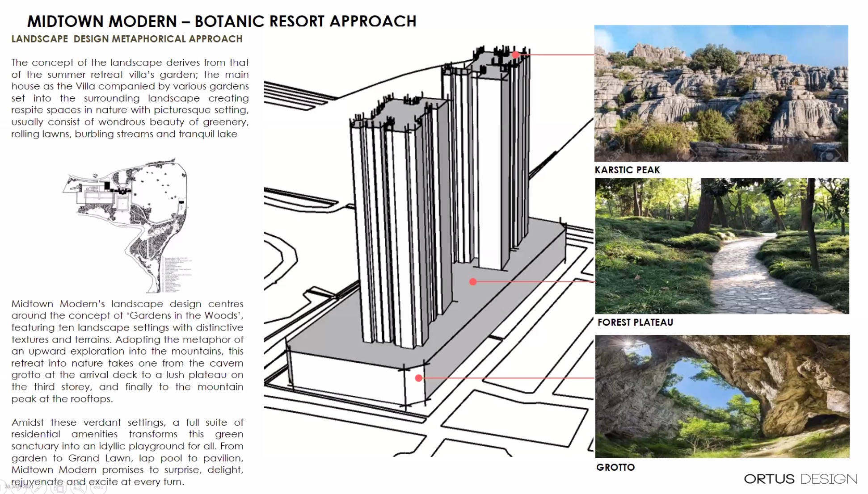This screenshot has height=494, width=868.
Task: Select the red marker at podium base
Action: click(x=418, y=378)
